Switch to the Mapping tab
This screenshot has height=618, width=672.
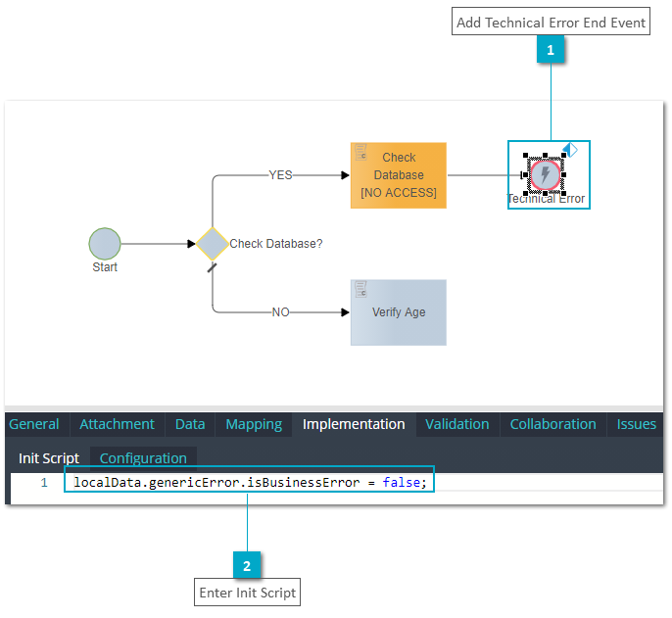pyautogui.click(x=254, y=424)
